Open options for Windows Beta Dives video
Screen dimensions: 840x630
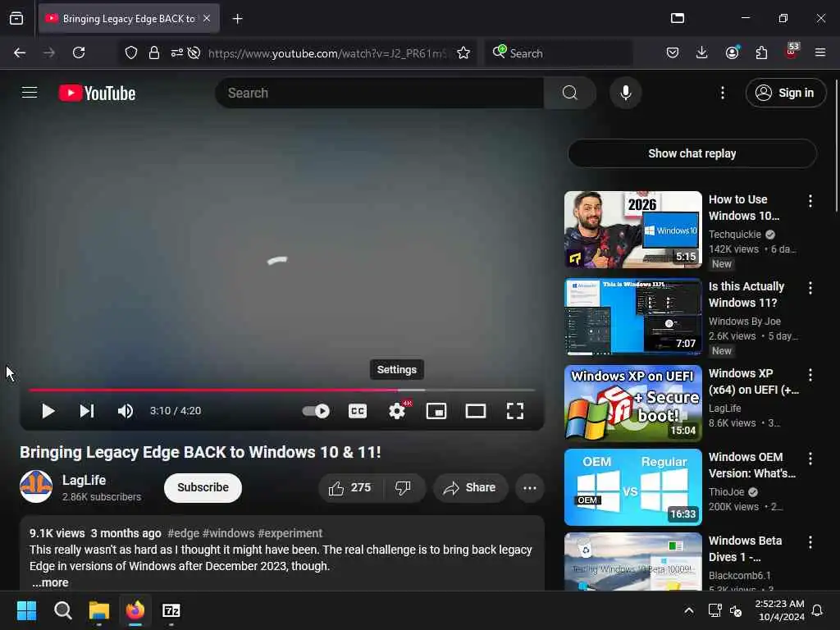[810, 542]
